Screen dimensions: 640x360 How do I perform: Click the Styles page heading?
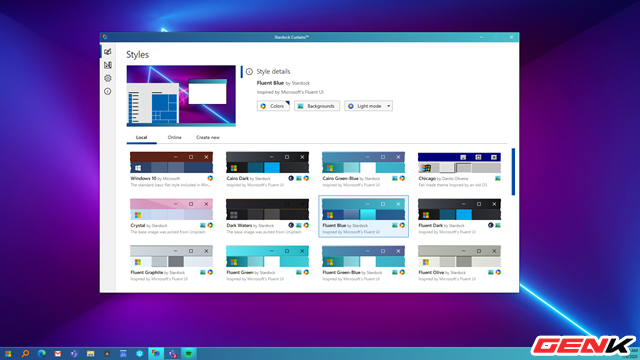click(x=138, y=55)
